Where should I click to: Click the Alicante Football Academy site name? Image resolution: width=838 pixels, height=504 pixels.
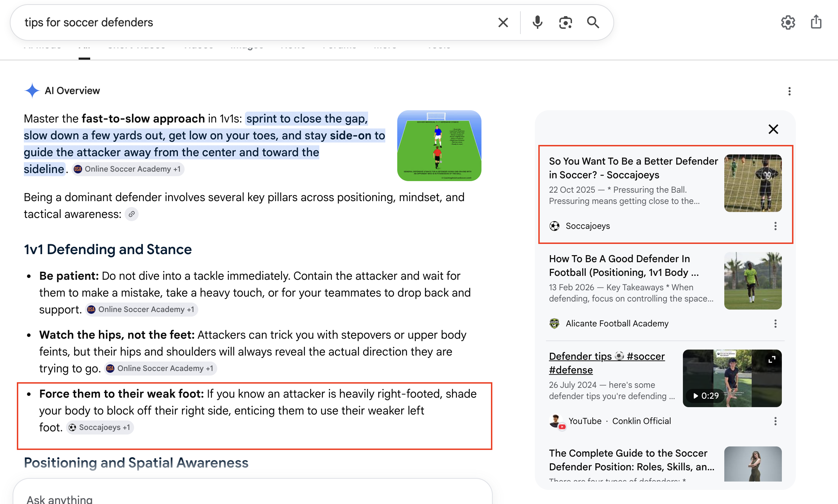(x=617, y=324)
